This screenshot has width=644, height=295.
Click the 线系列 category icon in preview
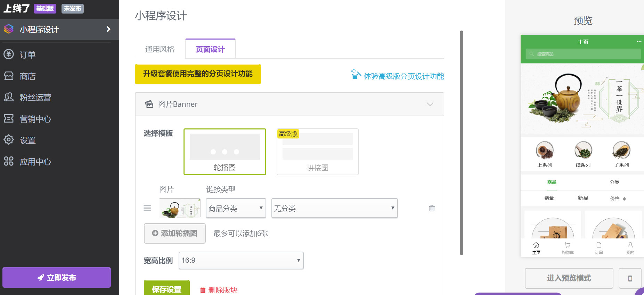(x=583, y=150)
